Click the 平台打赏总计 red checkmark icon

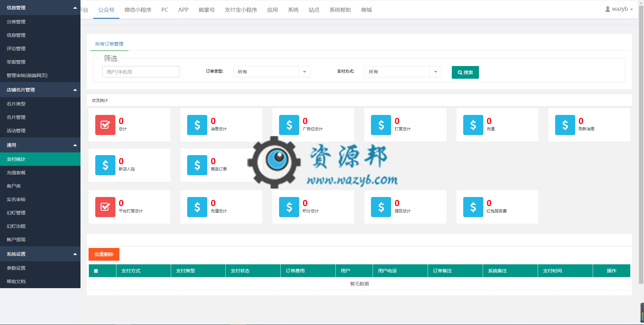click(105, 207)
